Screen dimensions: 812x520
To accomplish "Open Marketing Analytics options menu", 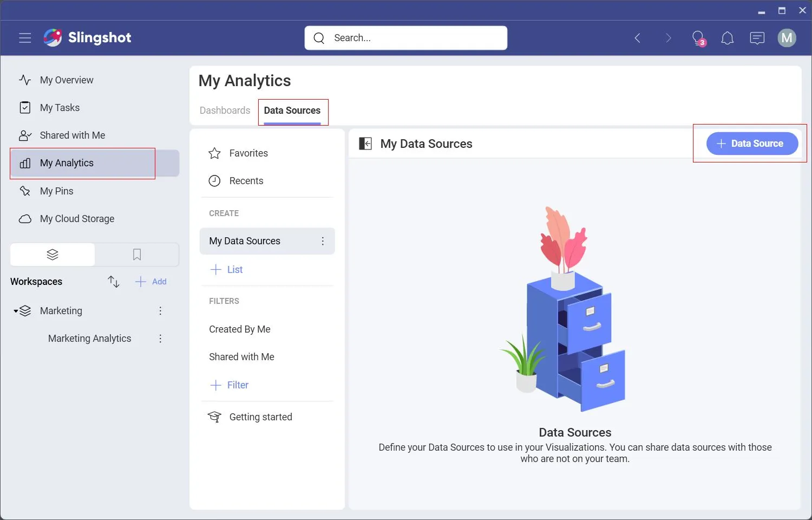I will coord(160,339).
